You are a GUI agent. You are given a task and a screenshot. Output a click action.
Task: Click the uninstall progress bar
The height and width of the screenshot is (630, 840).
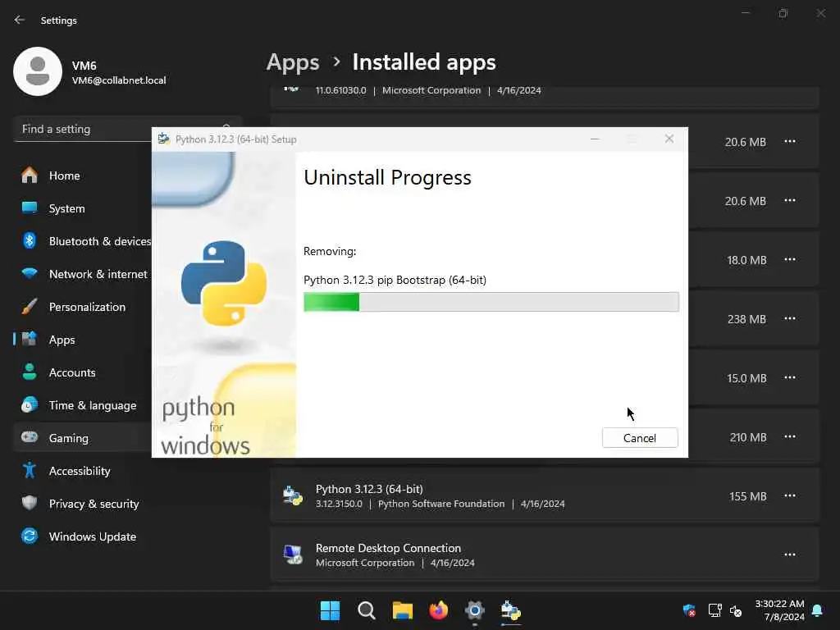click(491, 302)
